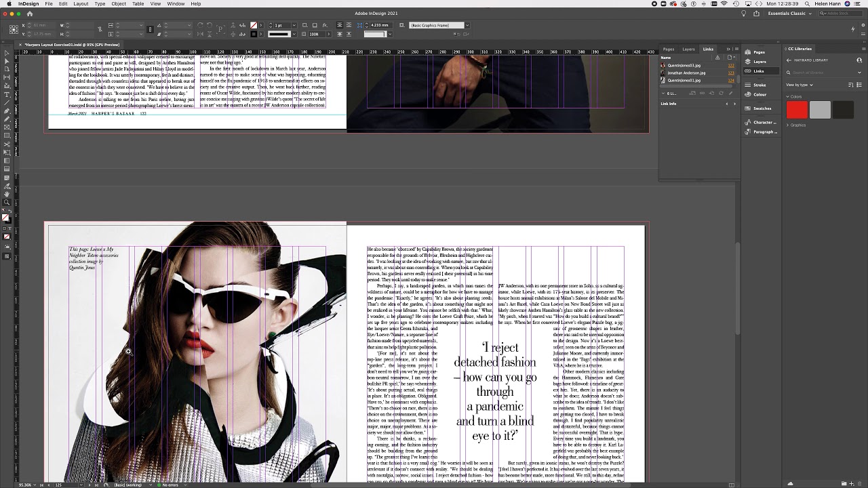Click the Update Link icon in Links panel
868x488 pixels.
(x=721, y=93)
